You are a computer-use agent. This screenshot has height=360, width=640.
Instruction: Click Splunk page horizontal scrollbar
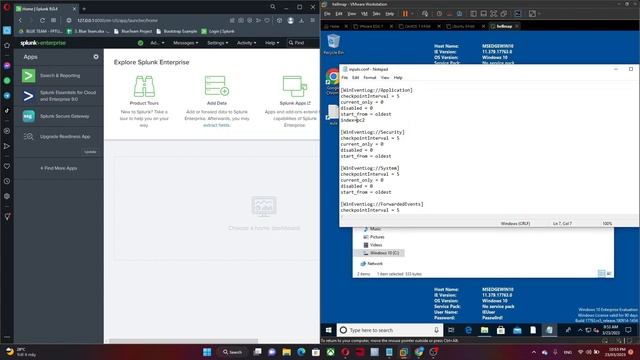click(x=184, y=341)
